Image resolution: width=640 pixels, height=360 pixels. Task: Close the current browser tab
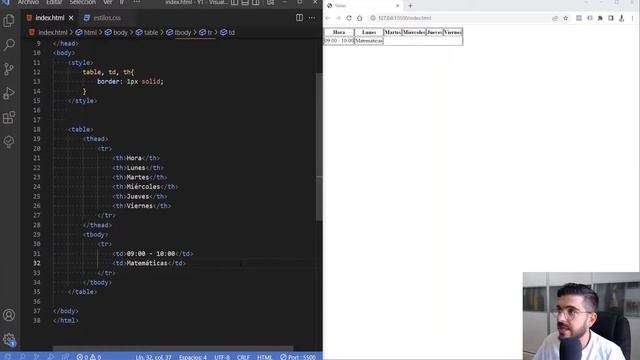[397, 6]
